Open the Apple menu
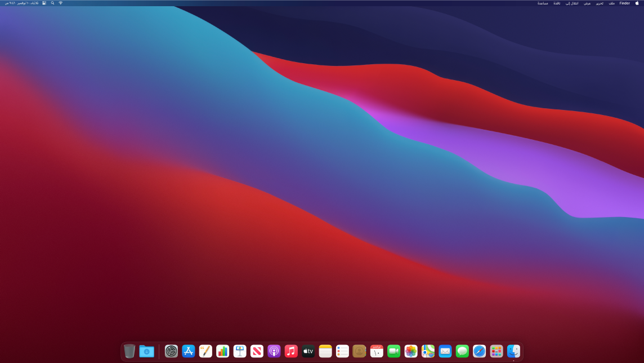 (637, 3)
